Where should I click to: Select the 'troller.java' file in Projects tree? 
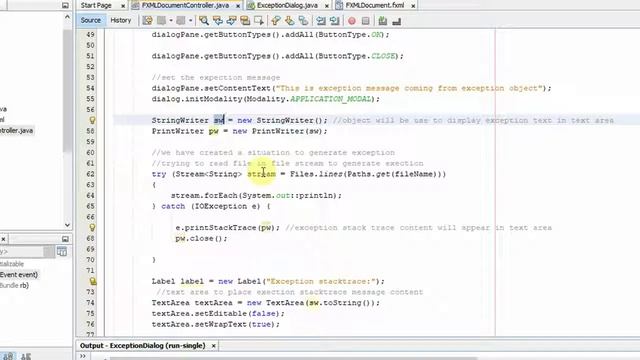click(x=16, y=131)
